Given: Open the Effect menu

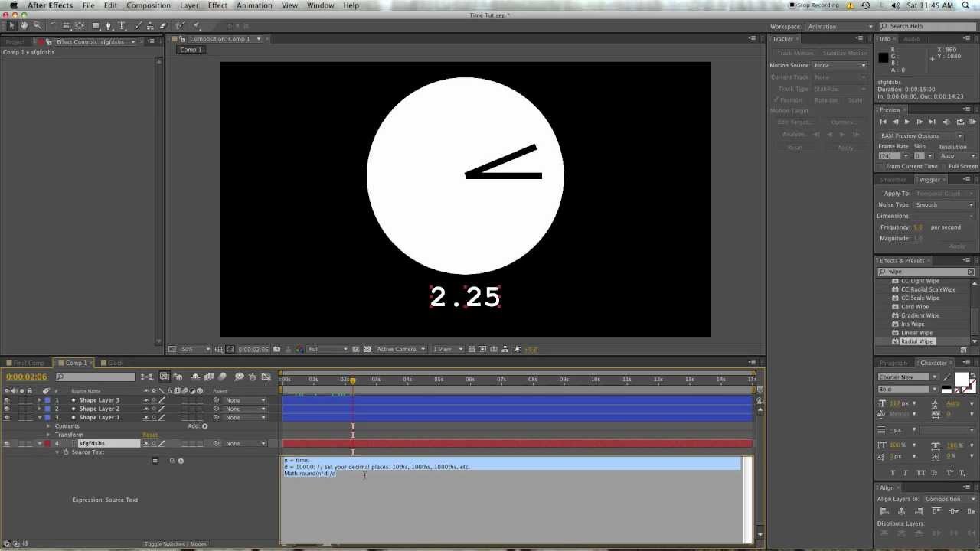Looking at the screenshot, I should tap(217, 5).
